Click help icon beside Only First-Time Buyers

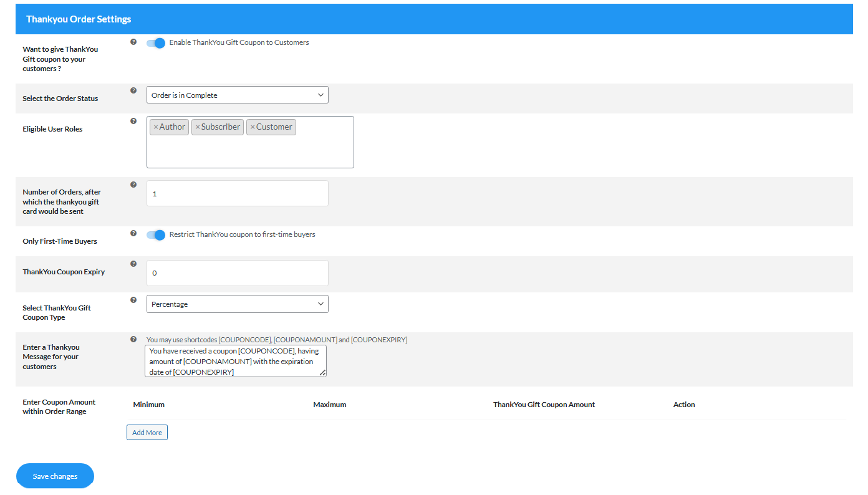pos(133,233)
